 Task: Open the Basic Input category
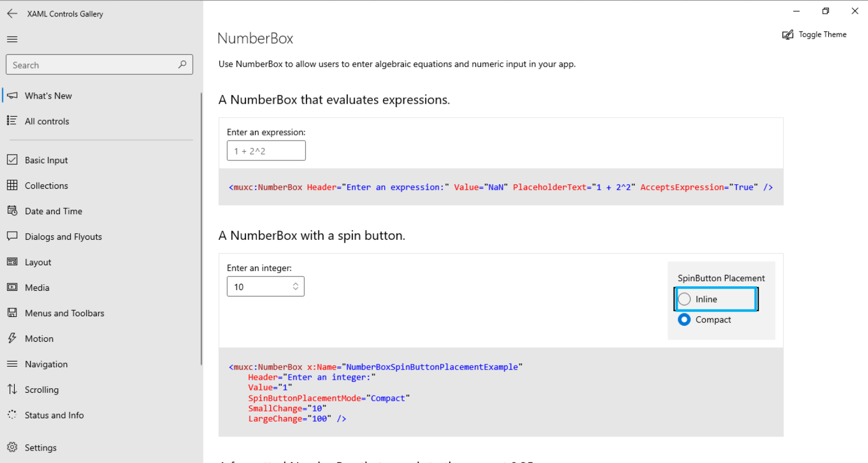102,160
